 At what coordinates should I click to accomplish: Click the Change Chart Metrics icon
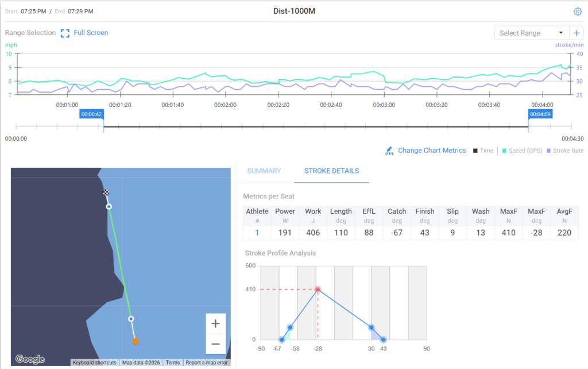click(389, 151)
